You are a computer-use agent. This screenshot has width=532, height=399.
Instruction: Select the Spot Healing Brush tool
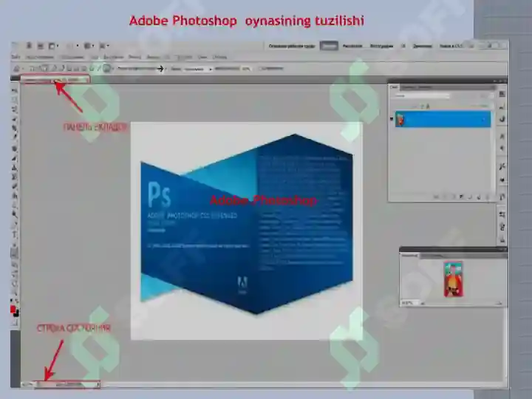tap(15, 149)
